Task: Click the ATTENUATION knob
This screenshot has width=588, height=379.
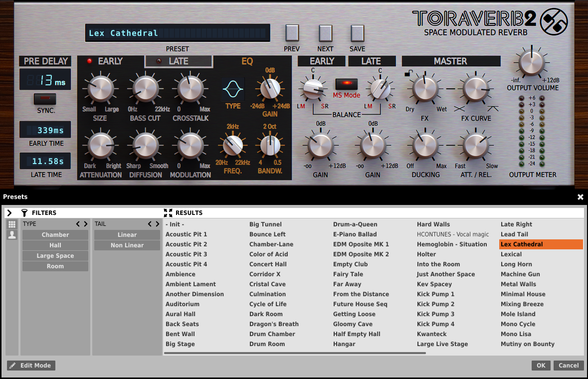Action: click(x=101, y=146)
